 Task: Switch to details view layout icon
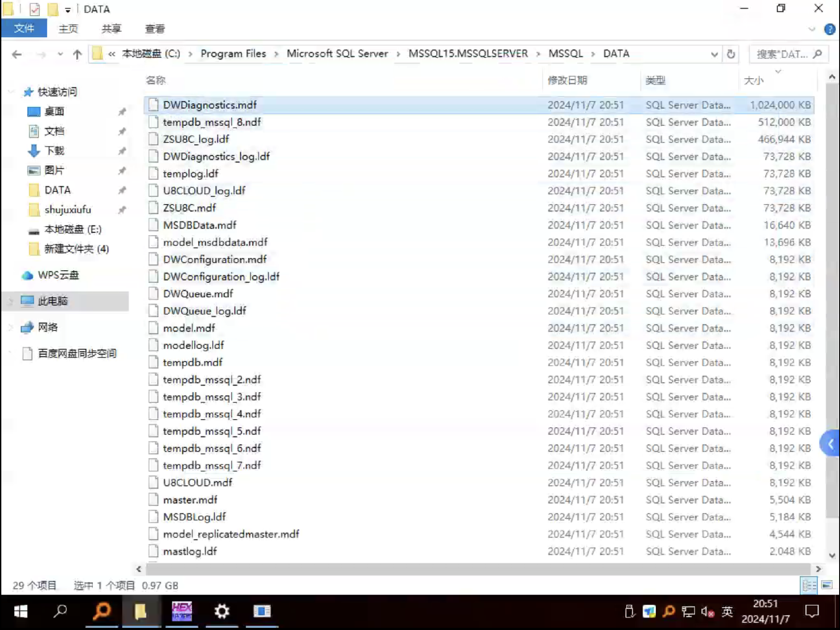point(809,585)
